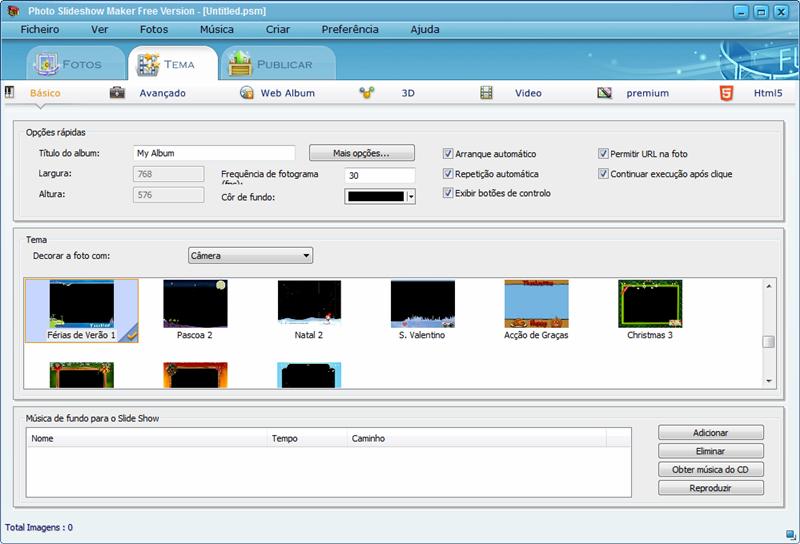Click the Básico exclamation icon
800x544 pixels.
tap(10, 92)
